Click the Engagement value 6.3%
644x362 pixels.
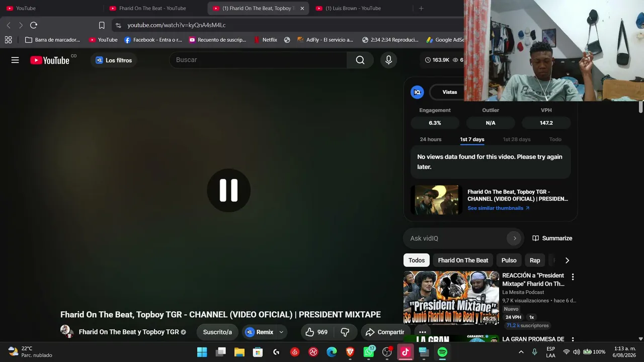point(435,123)
